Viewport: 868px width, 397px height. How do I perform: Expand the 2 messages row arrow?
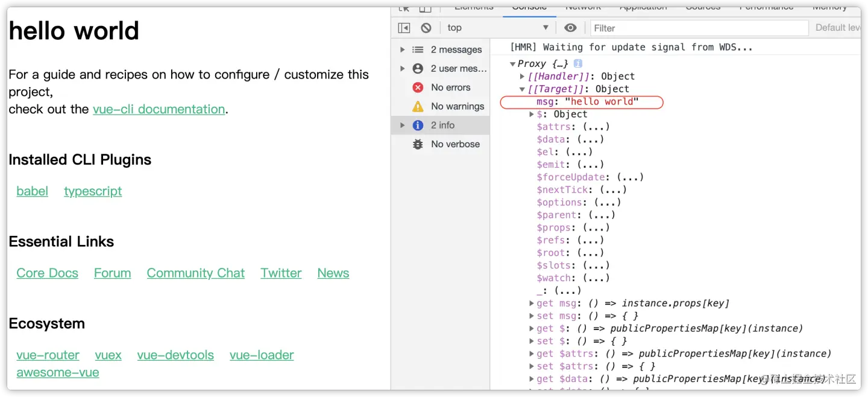click(403, 49)
